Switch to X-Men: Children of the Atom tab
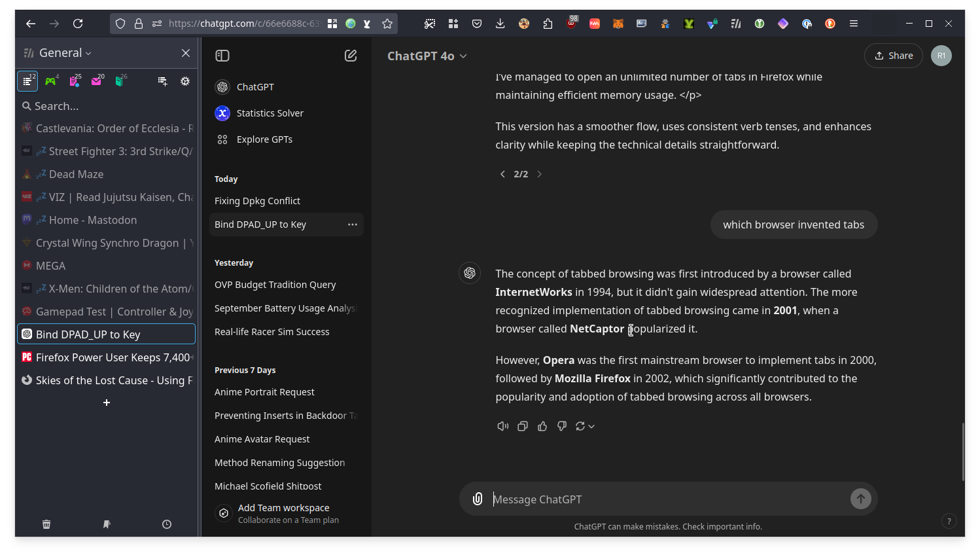 [x=107, y=289]
